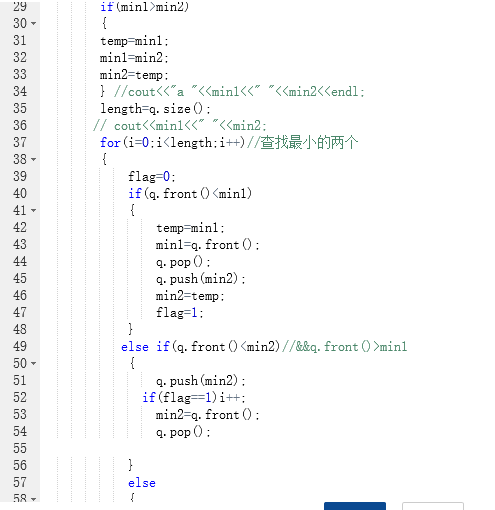
Task: Click the commented 'cout<<min1' on line 36
Action: 180,126
